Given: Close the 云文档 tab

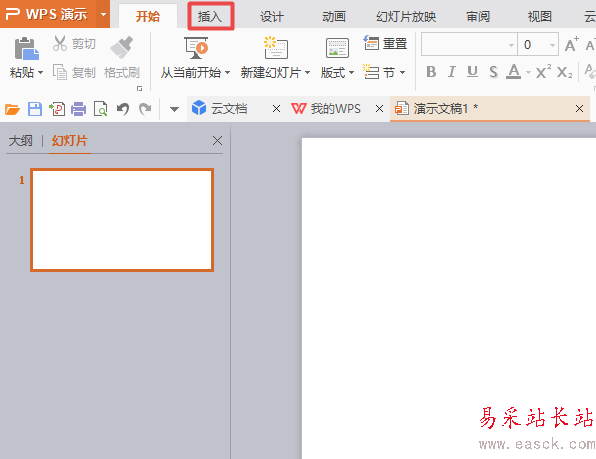Looking at the screenshot, I should tap(276, 109).
